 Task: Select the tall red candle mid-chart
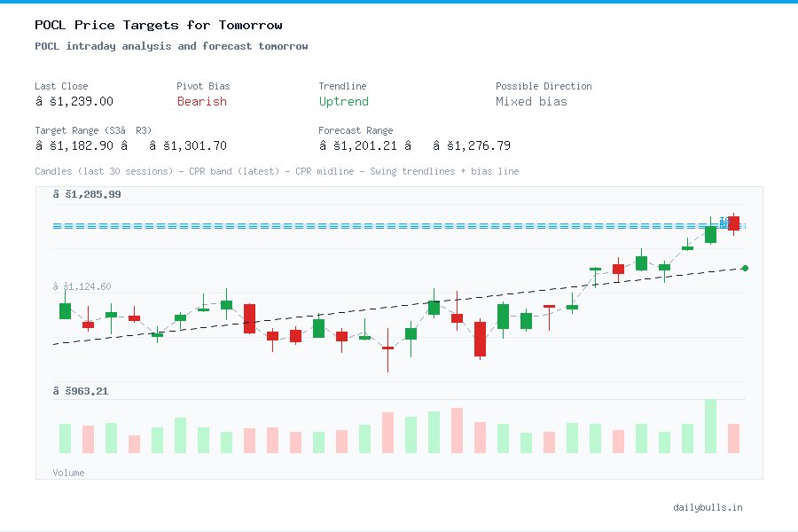tap(480, 340)
